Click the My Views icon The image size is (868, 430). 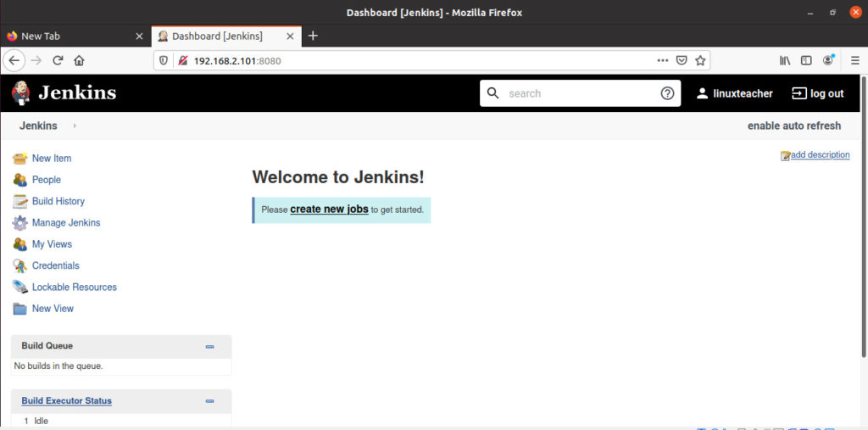[20, 244]
